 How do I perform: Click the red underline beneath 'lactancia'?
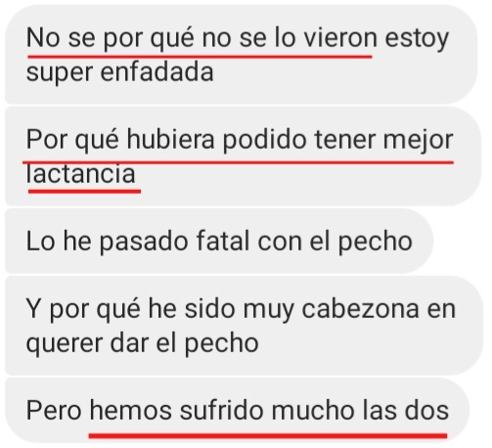coord(84,192)
